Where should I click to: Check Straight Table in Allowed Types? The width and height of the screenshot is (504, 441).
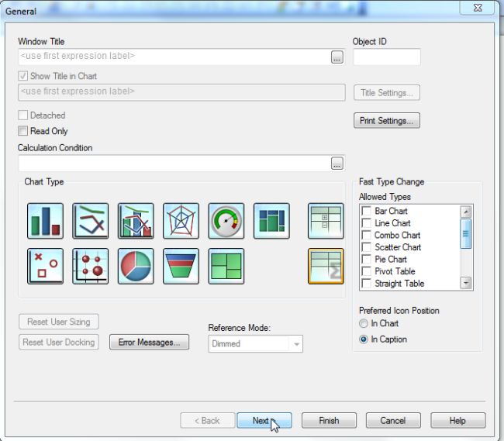pos(367,284)
